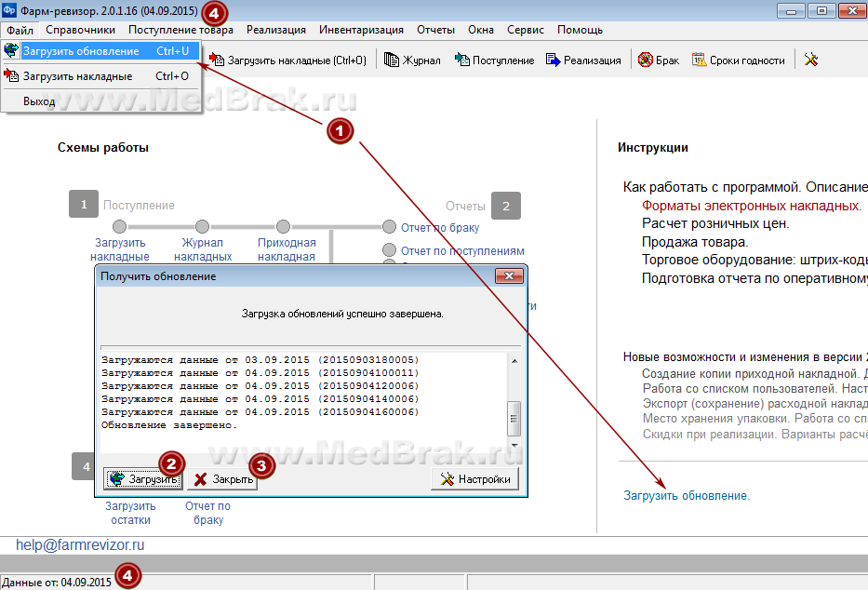Open the Расчет розничных цен instruction
This screenshot has width=868, height=590.
(715, 223)
